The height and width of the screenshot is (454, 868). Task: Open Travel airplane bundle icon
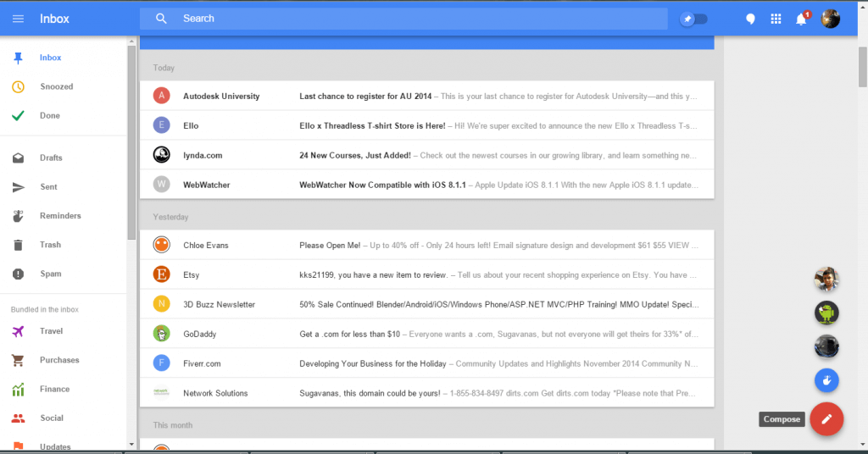19,331
